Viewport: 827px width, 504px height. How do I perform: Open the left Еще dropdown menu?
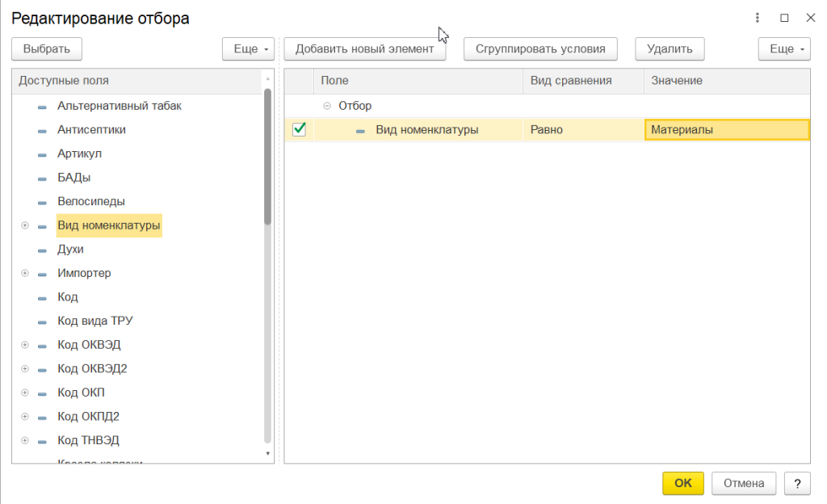[x=248, y=49]
